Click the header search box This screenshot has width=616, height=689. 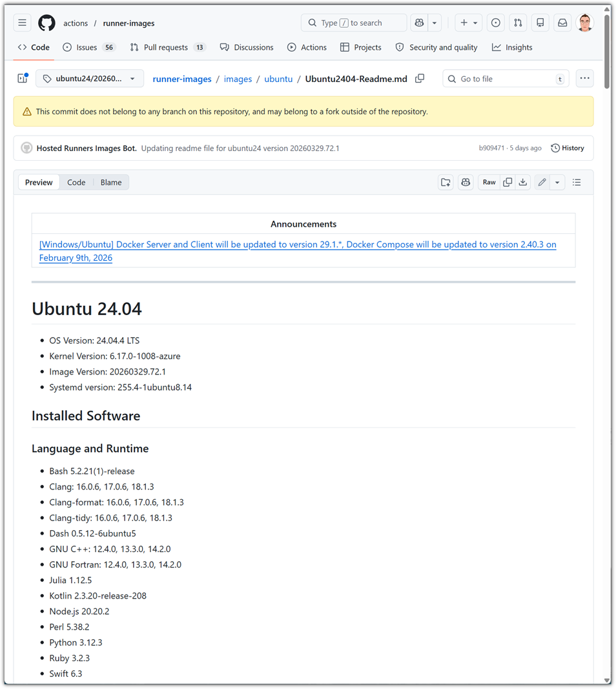tap(354, 23)
